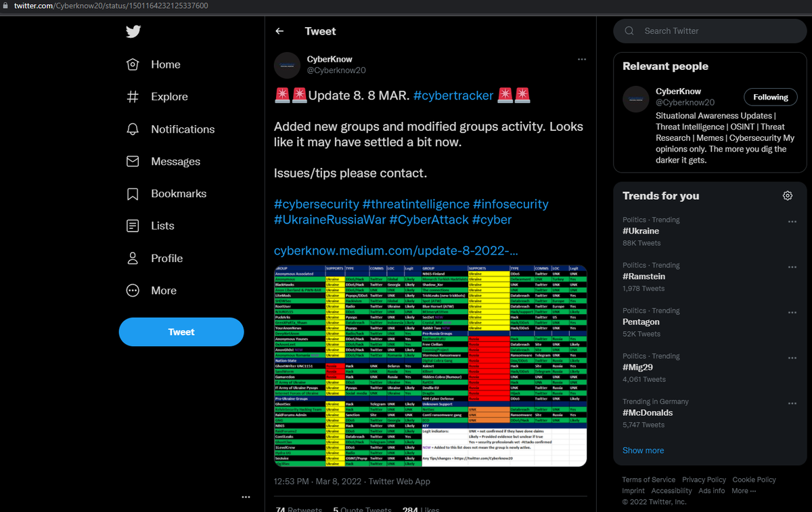Open the #cyber hashtag link
This screenshot has height=512, width=812.
[x=492, y=219]
